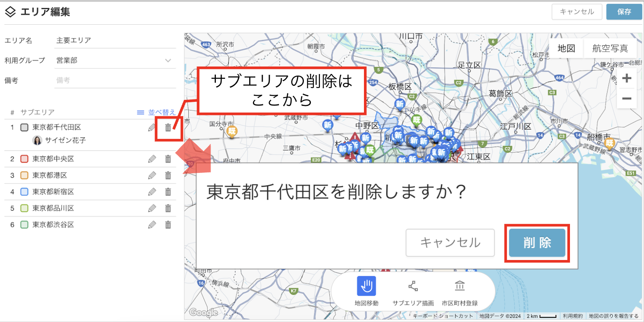The image size is (644, 322).
Task: Click the trash icon beside 東京都新宿区
Action: pyautogui.click(x=168, y=192)
